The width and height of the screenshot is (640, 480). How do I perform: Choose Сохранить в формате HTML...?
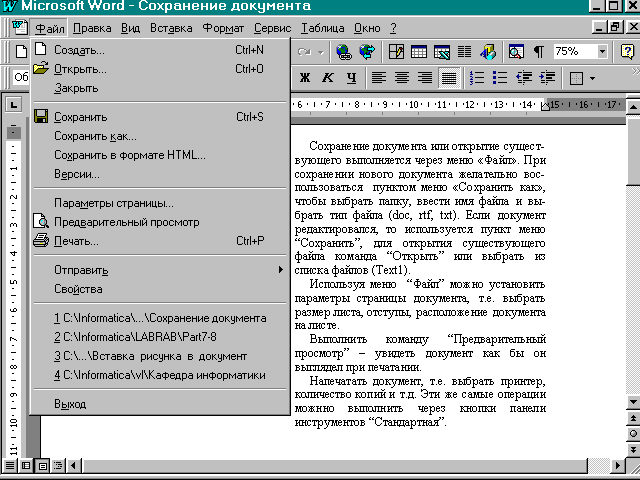point(159,155)
